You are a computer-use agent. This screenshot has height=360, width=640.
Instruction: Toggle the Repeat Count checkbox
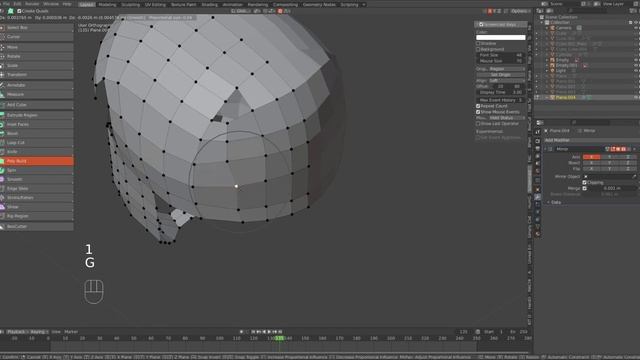478,106
